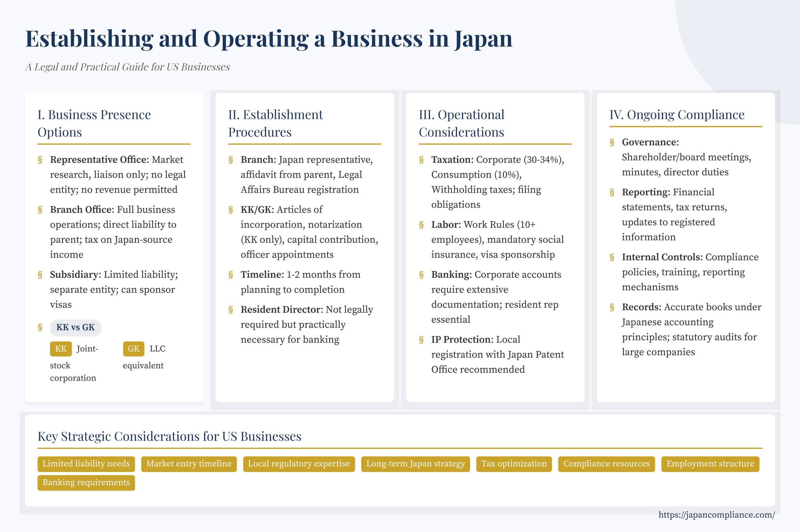Click the 'IP Protection:' bullet label
The width and height of the screenshot is (800, 532).
[x=462, y=339]
